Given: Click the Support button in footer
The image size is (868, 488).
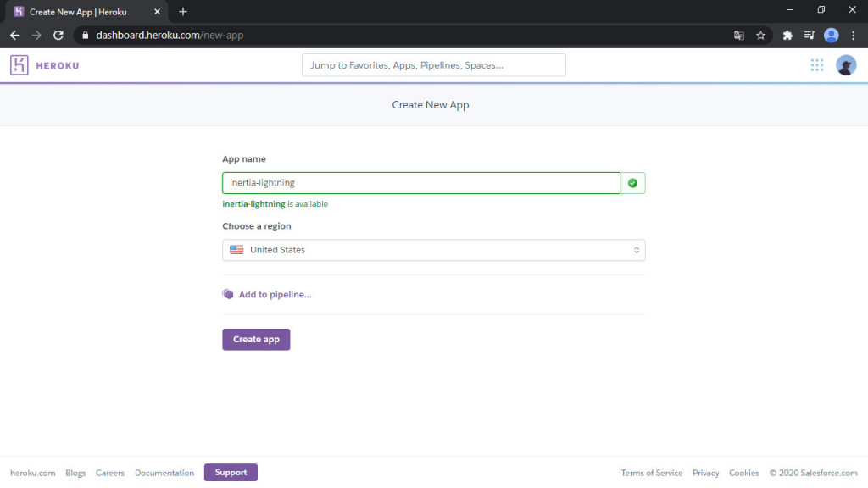Looking at the screenshot, I should tap(231, 473).
